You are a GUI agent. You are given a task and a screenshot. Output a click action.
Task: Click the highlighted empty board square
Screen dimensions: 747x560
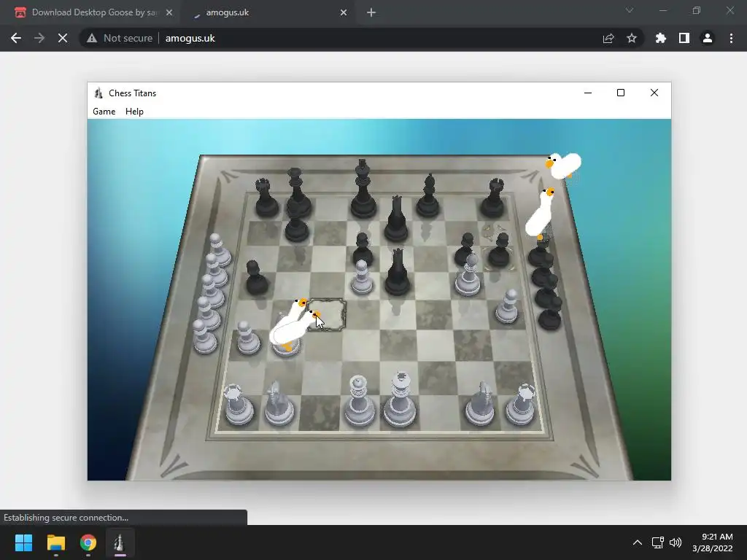click(x=327, y=315)
